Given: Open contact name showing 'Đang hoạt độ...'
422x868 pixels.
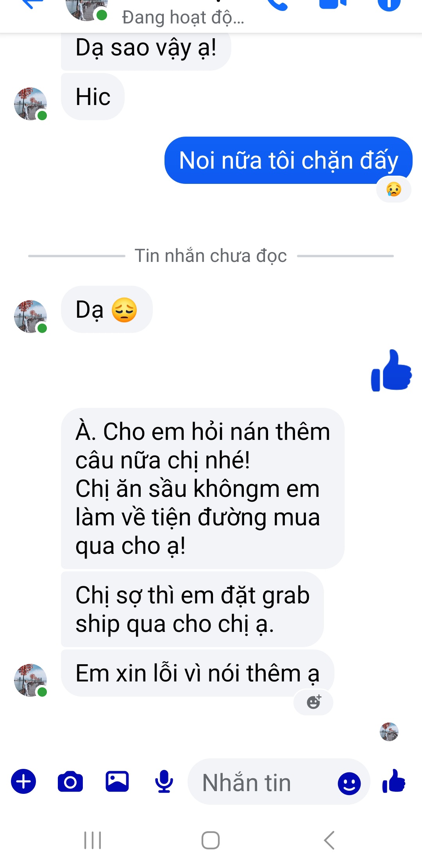Looking at the screenshot, I should tap(183, 17).
